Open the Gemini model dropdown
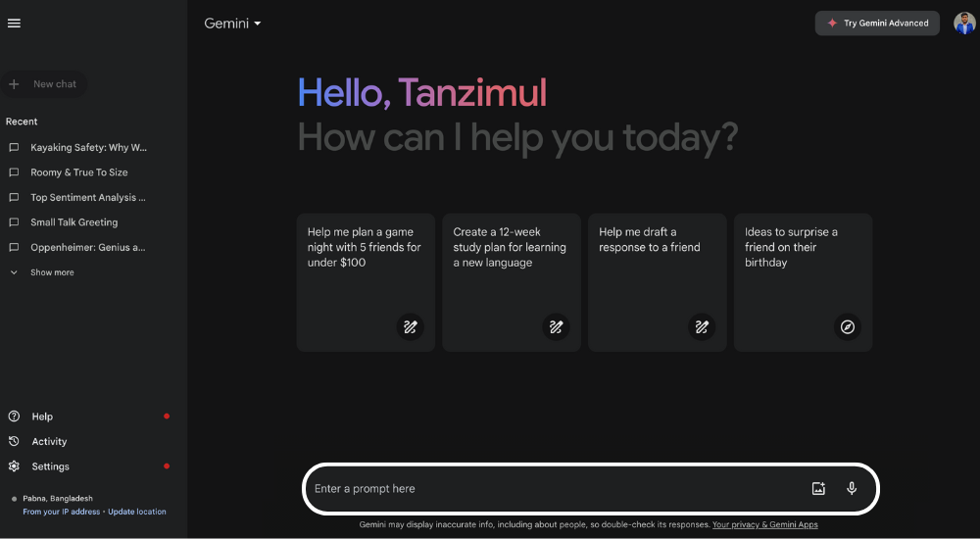 point(232,24)
